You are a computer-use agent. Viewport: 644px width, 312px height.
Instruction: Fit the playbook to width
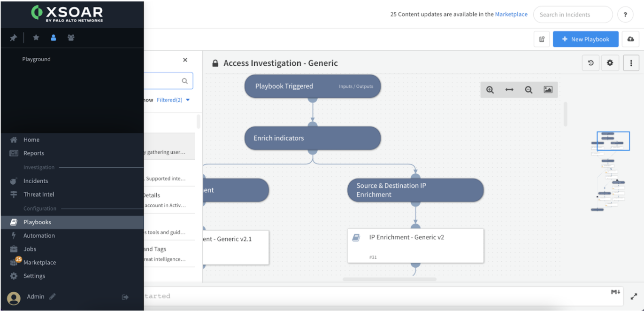coord(509,90)
